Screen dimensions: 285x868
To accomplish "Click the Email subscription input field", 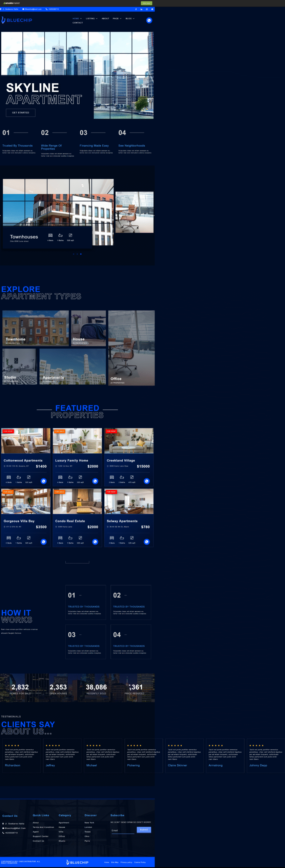I will 123,830.
